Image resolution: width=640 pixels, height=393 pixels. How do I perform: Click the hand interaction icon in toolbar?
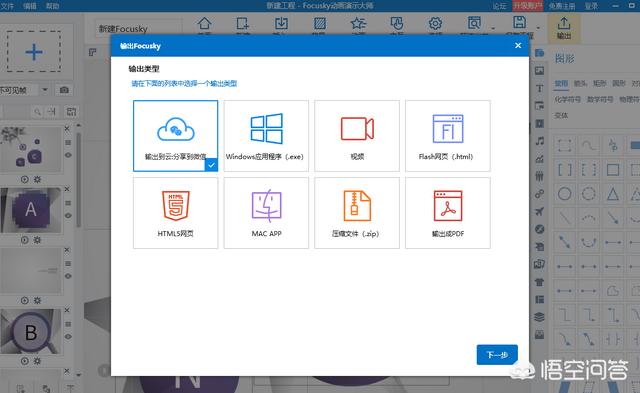396,24
